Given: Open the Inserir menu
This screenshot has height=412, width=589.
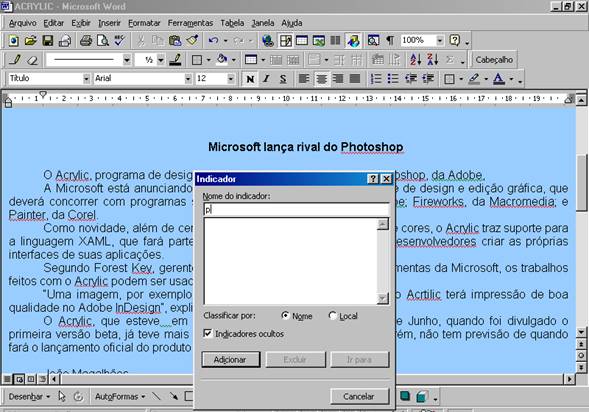Looking at the screenshot, I should pyautogui.click(x=109, y=23).
